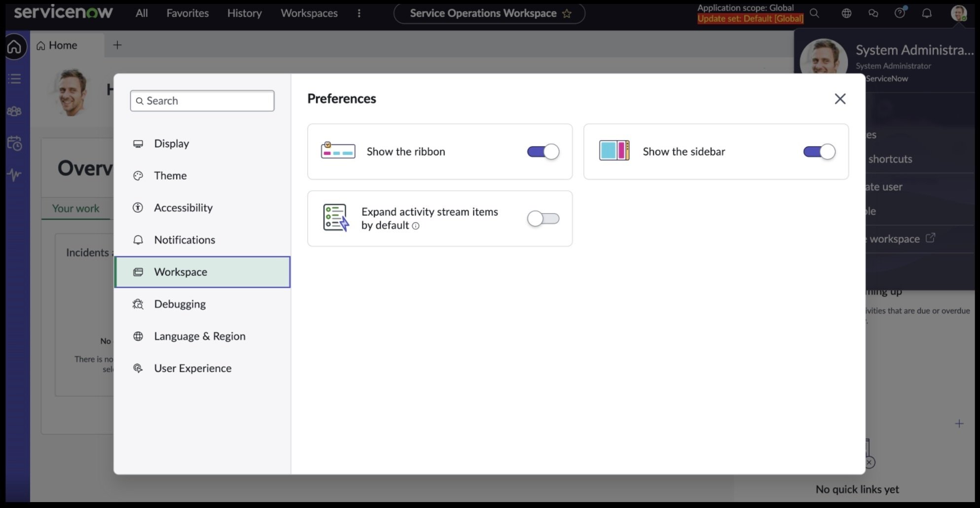Image resolution: width=980 pixels, height=508 pixels.
Task: Favorite Service Operations Workspace with star icon
Action: point(567,13)
